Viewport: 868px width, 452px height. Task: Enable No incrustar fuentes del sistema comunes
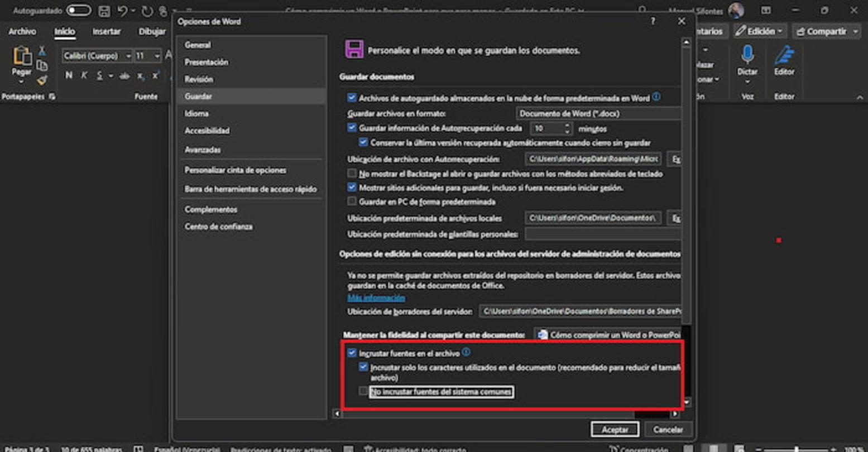coord(362,392)
